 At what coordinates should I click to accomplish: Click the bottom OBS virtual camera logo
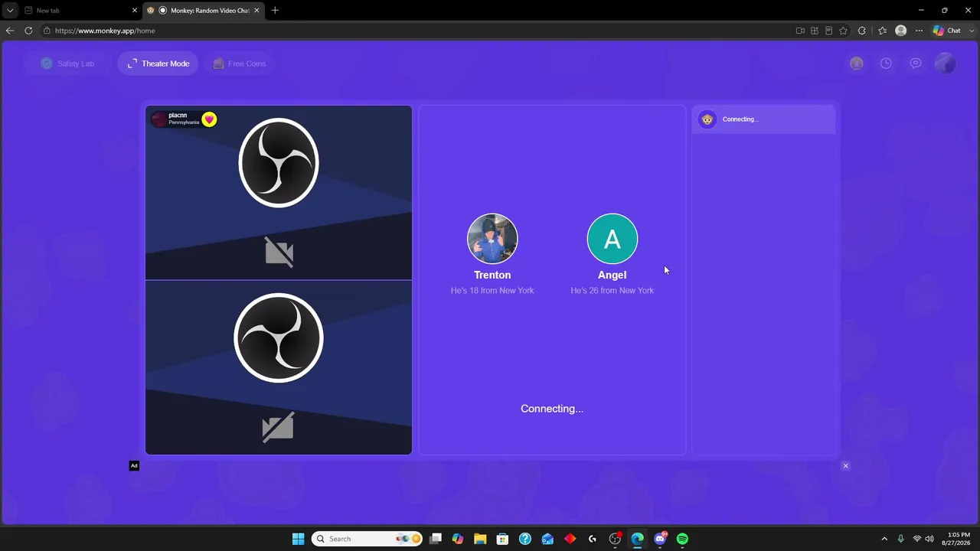(x=279, y=337)
